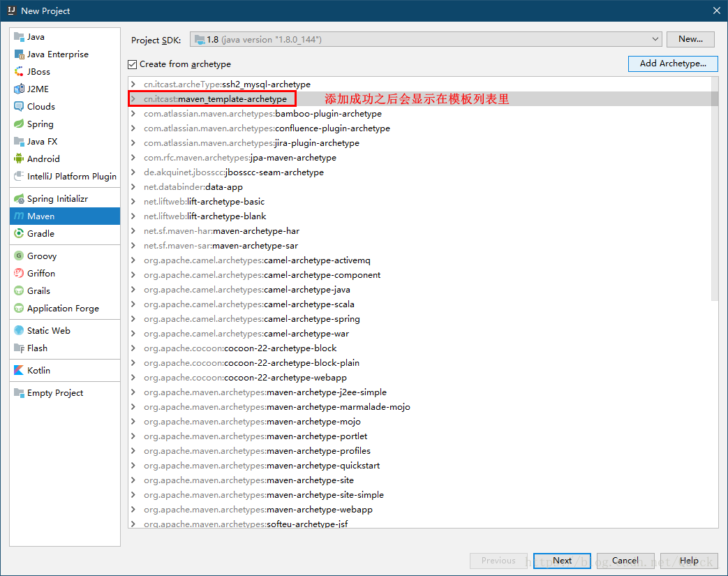Select camel-archetype-scala archetype

tap(419, 304)
